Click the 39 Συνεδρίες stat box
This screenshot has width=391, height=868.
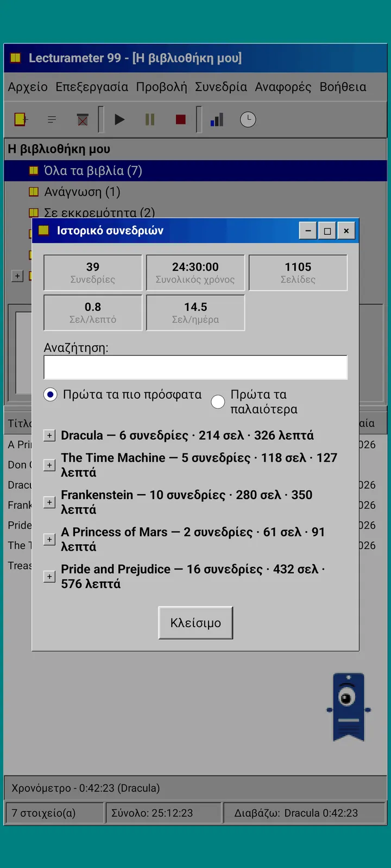point(93,273)
